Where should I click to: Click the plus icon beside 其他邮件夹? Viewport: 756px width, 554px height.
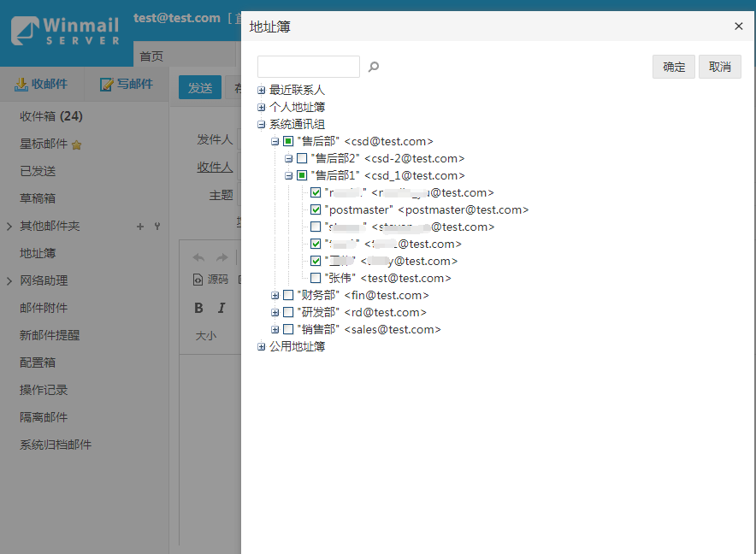click(140, 227)
